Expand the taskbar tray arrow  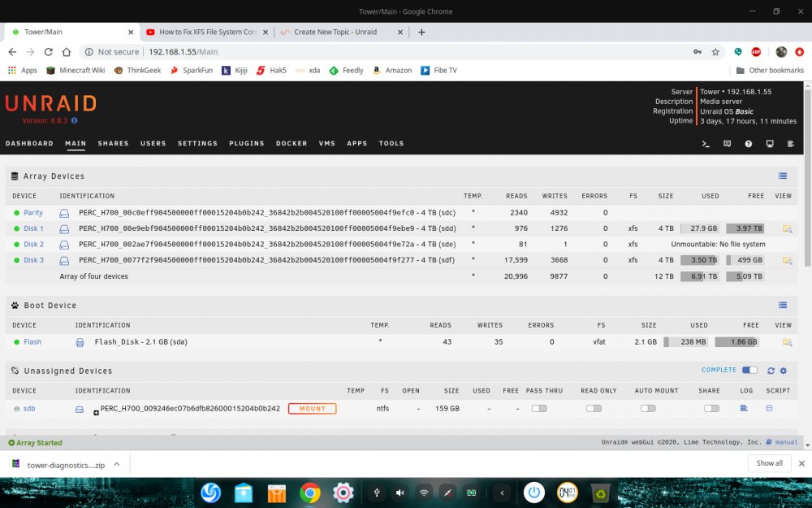(502, 493)
